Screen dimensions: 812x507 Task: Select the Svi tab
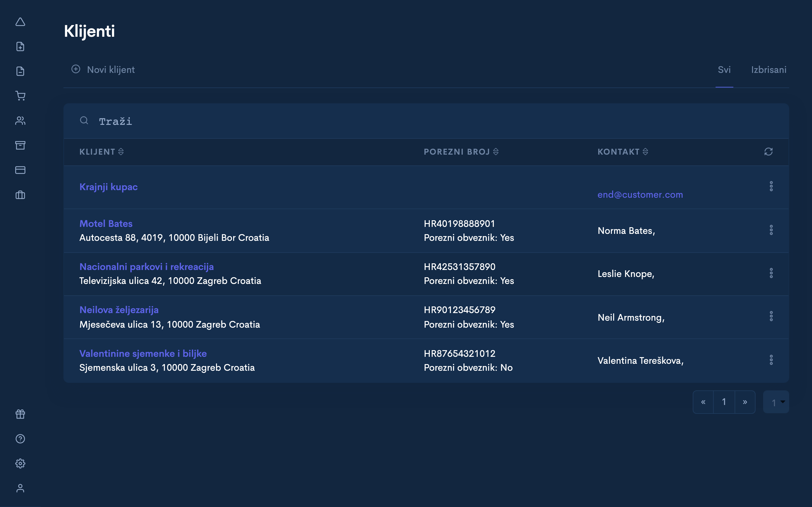(x=724, y=70)
